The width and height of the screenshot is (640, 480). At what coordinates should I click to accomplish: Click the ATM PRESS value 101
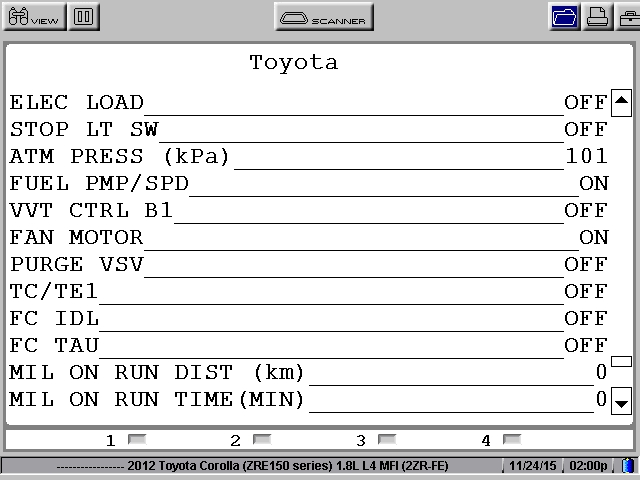tap(587, 156)
